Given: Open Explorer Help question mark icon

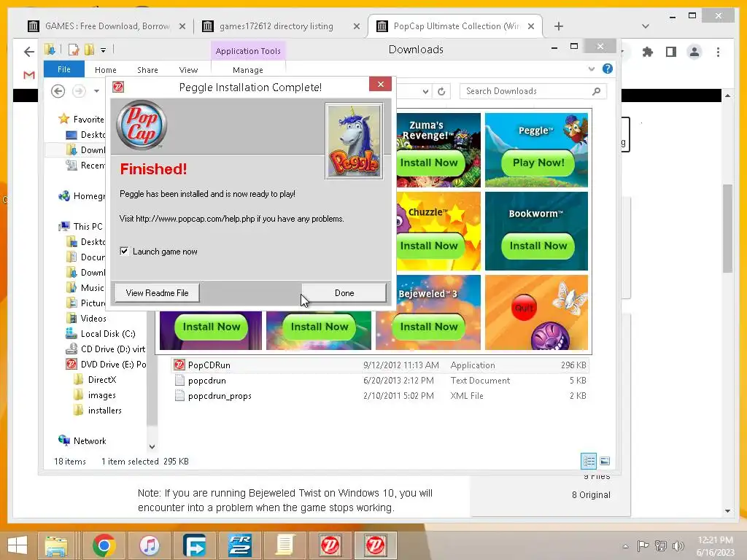Looking at the screenshot, I should coord(608,69).
